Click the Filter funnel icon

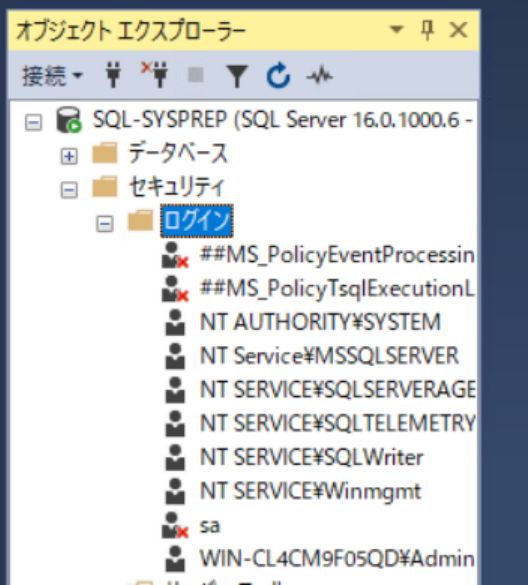click(237, 76)
